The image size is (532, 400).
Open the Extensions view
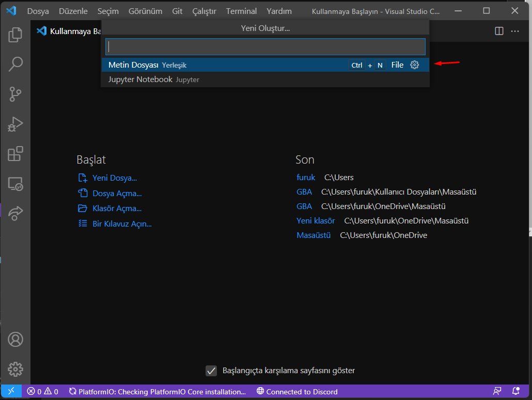(15, 154)
